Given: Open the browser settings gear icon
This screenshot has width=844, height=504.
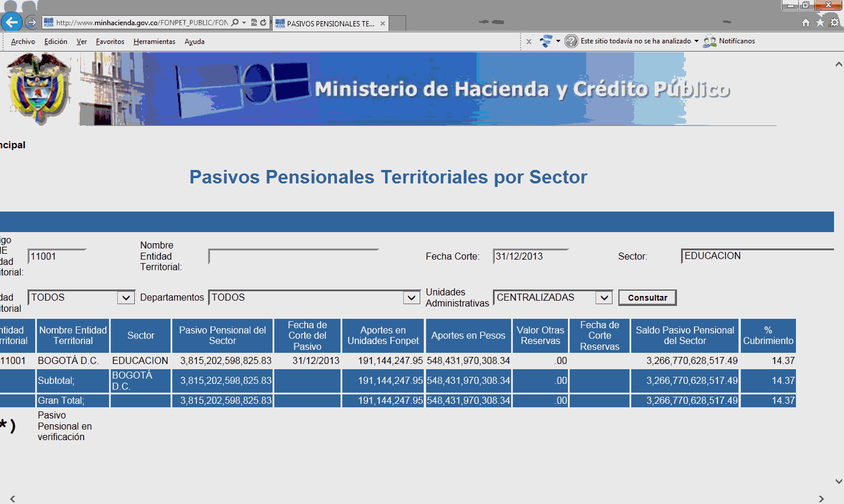Looking at the screenshot, I should click(x=834, y=23).
